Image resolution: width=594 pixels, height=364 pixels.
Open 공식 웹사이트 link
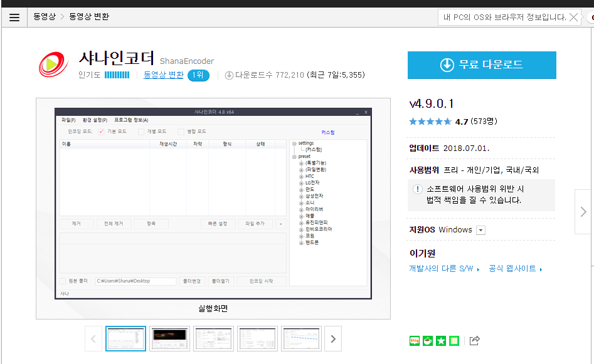(515, 269)
